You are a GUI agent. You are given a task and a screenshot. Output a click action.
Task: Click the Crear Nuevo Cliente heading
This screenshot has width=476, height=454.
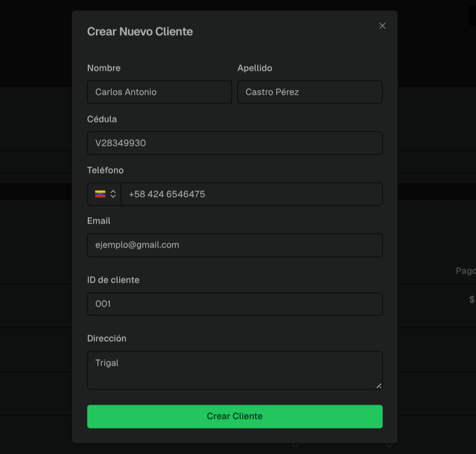click(139, 31)
